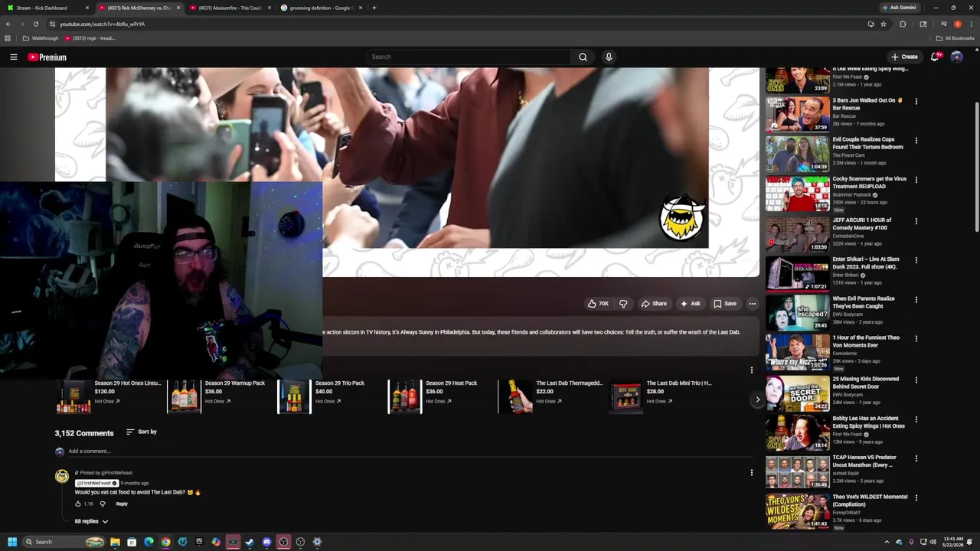The width and height of the screenshot is (980, 551).
Task: Reply to the pinned comment
Action: [122, 504]
